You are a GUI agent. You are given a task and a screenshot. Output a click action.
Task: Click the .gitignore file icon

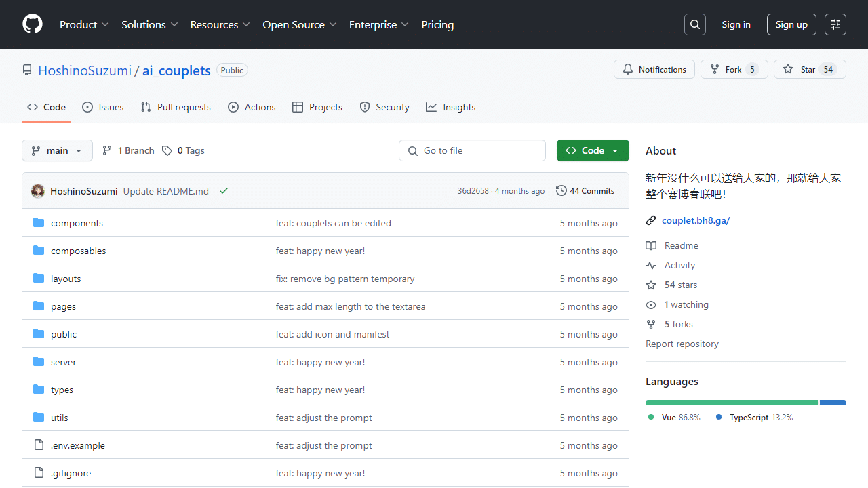coord(39,473)
